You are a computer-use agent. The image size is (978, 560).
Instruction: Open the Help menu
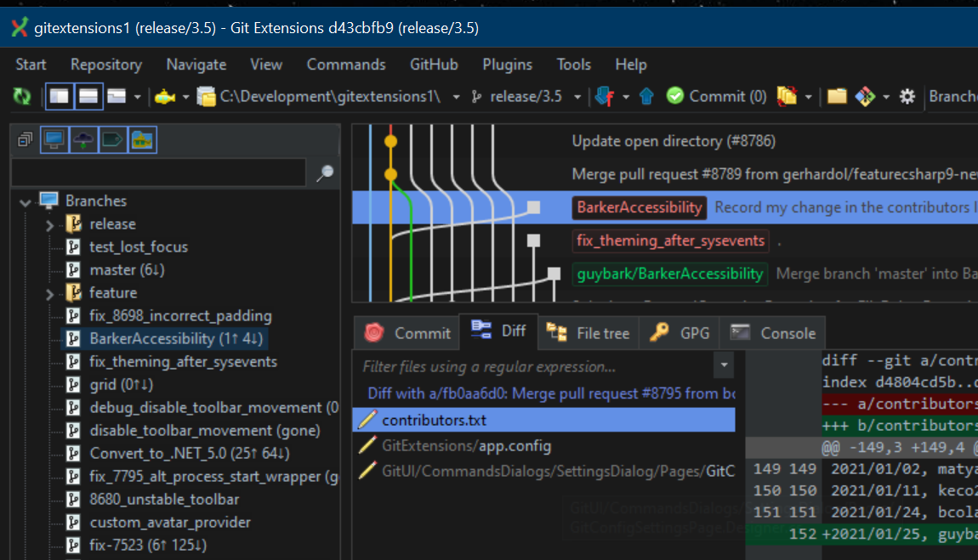tap(630, 65)
